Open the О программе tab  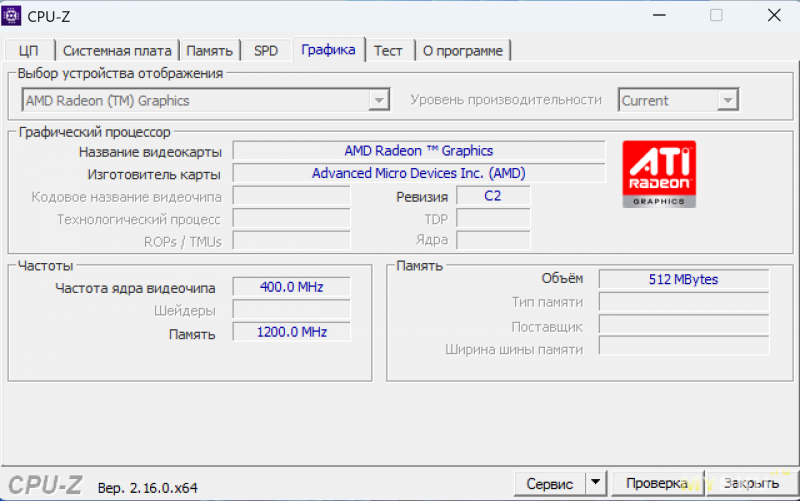pos(463,50)
